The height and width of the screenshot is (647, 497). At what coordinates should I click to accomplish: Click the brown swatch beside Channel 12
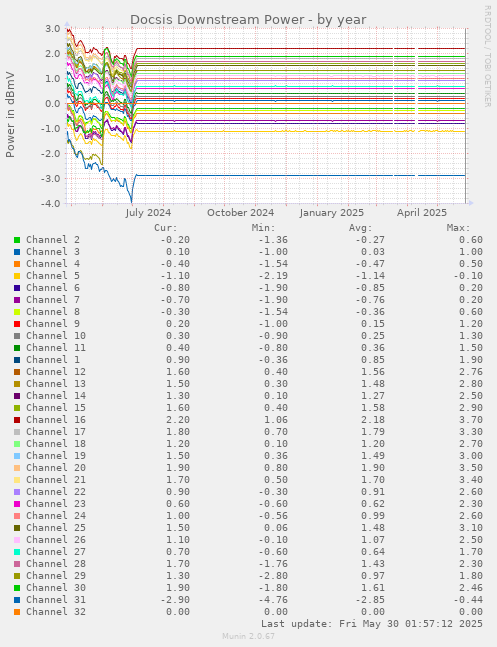pos(17,371)
